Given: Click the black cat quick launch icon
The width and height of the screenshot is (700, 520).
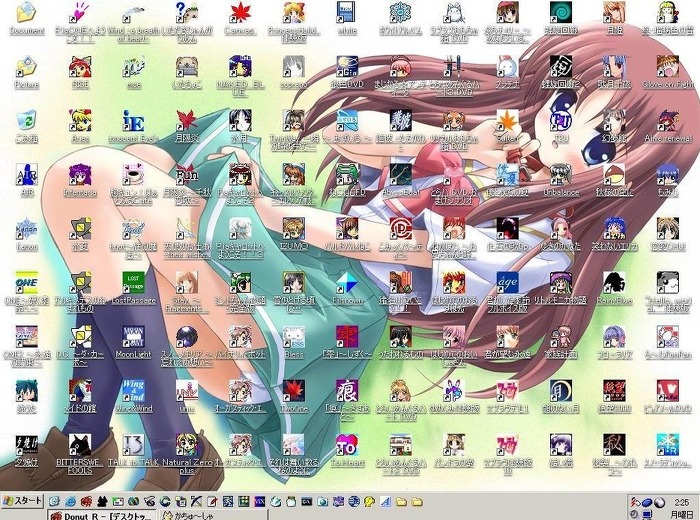Looking at the screenshot, I should [102, 502].
